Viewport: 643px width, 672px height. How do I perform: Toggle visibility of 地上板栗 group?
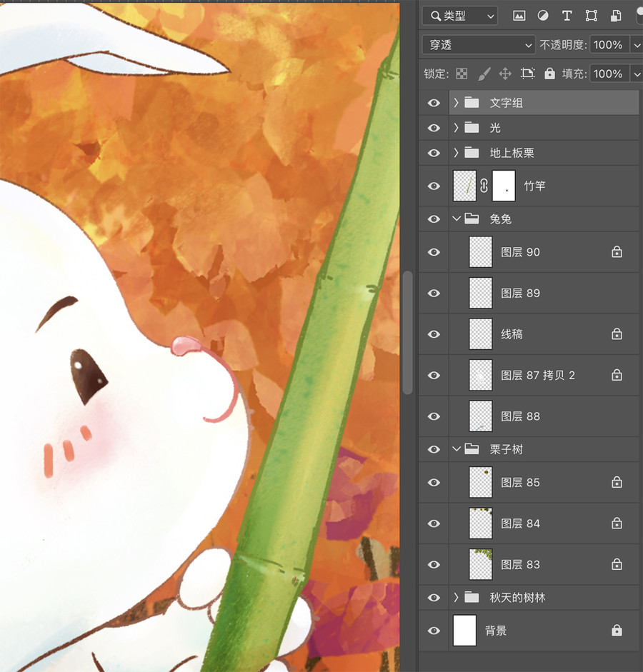coord(434,153)
